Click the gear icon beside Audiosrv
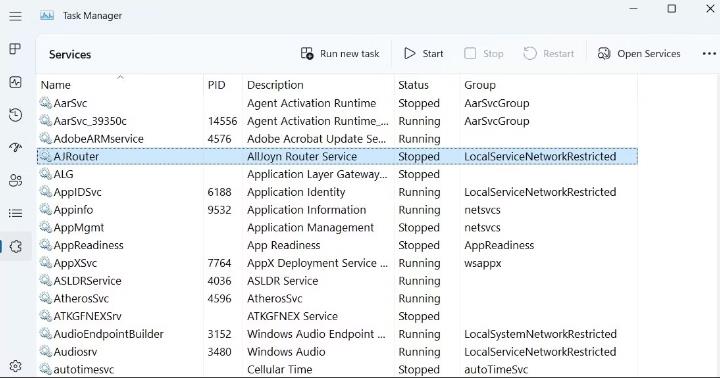 point(45,351)
